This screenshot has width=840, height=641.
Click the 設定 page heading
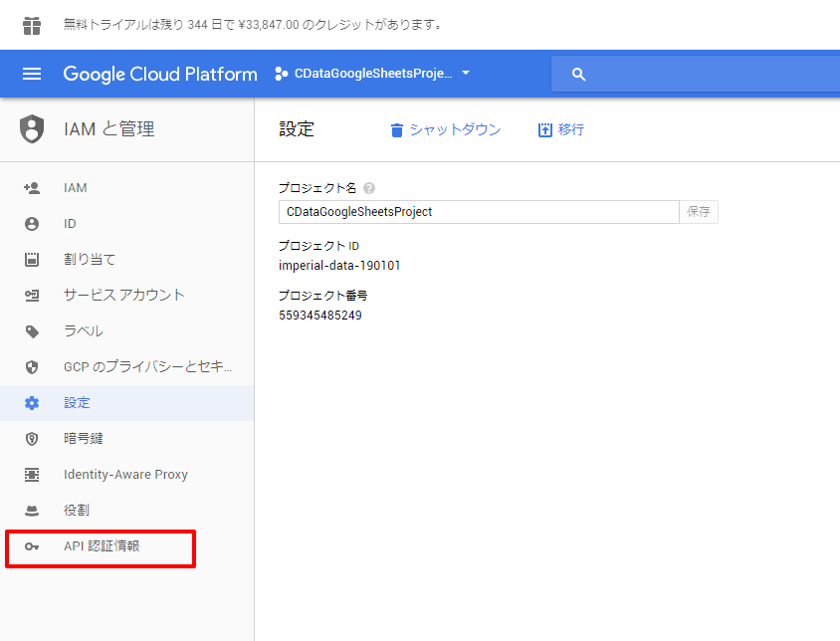pos(297,129)
